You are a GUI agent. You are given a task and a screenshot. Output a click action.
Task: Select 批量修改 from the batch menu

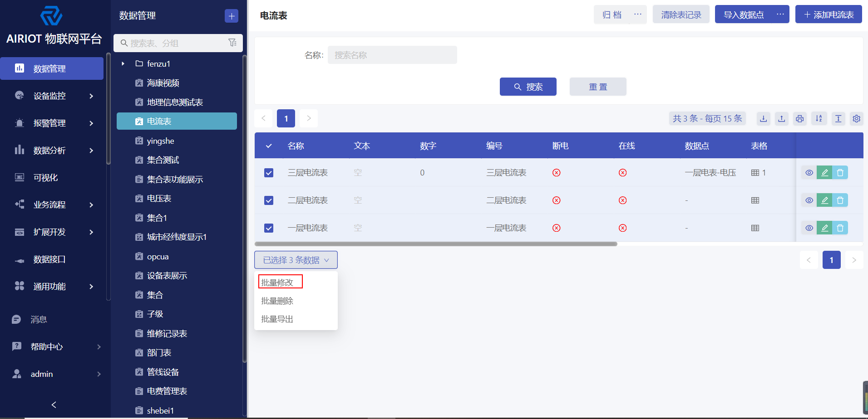click(277, 283)
